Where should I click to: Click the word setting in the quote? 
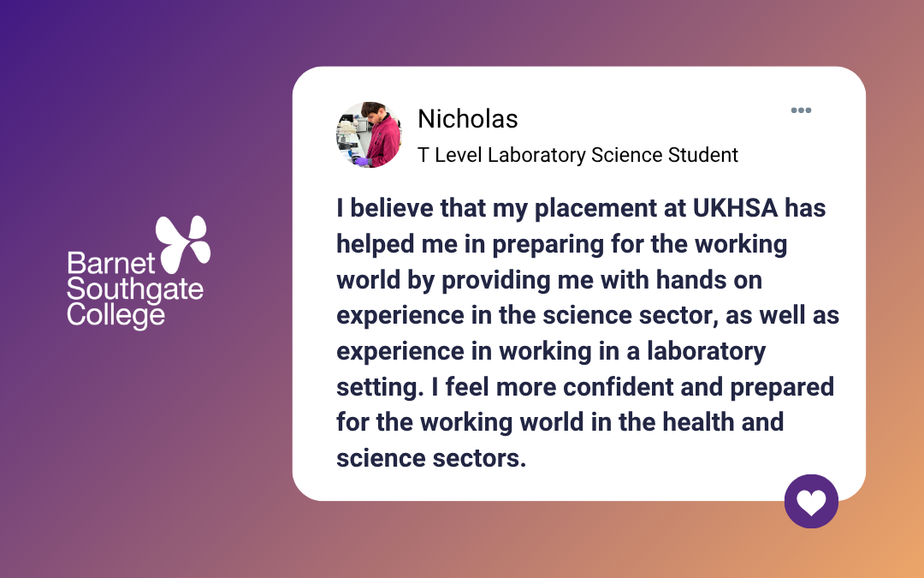(x=376, y=387)
